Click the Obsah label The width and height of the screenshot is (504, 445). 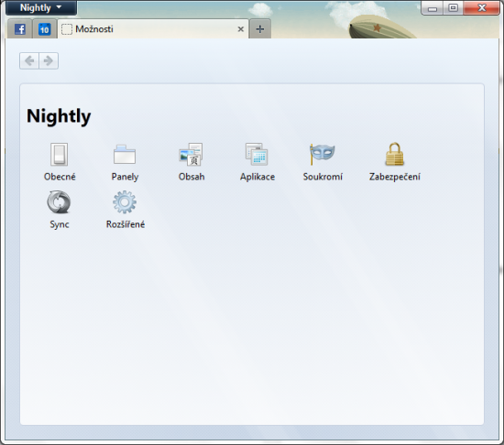point(192,177)
